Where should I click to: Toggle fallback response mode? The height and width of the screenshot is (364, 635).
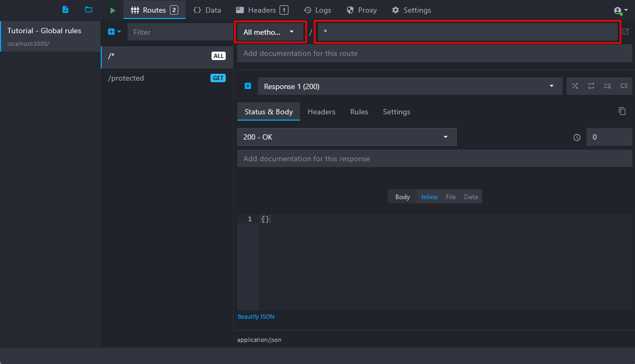click(623, 86)
